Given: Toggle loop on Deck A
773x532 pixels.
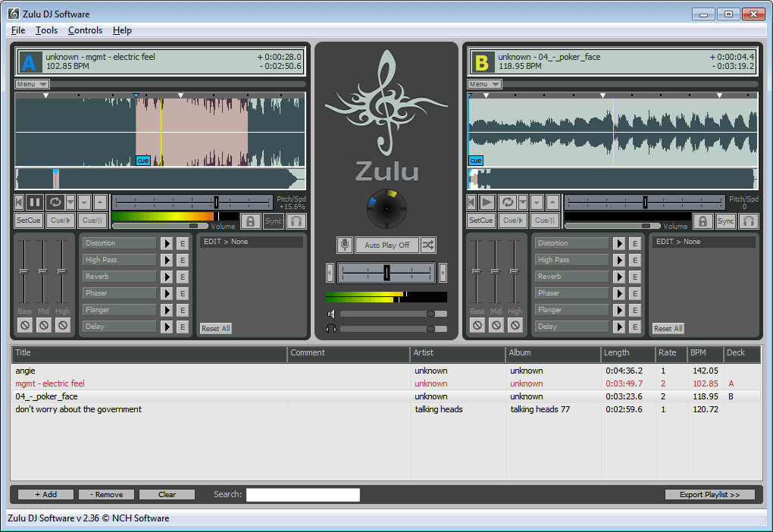Looking at the screenshot, I should [x=55, y=202].
